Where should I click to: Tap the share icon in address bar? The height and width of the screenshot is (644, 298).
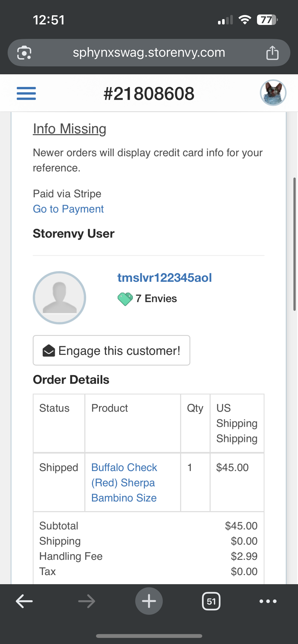point(272,53)
